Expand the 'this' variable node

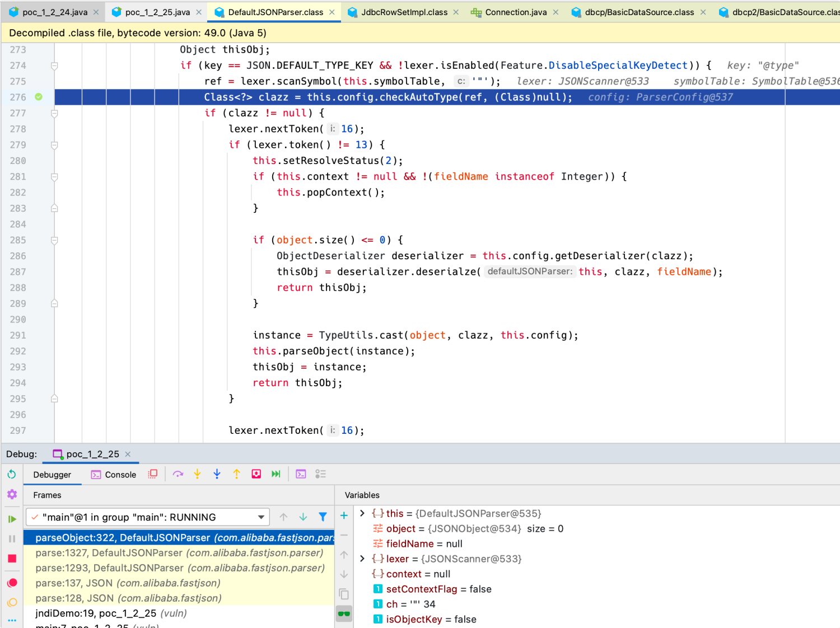click(x=362, y=513)
